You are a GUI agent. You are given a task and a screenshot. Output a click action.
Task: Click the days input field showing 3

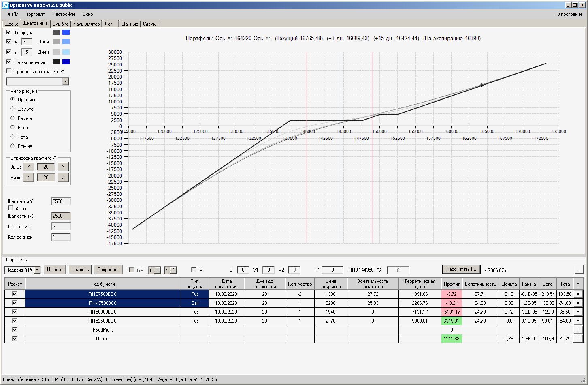tap(27, 42)
